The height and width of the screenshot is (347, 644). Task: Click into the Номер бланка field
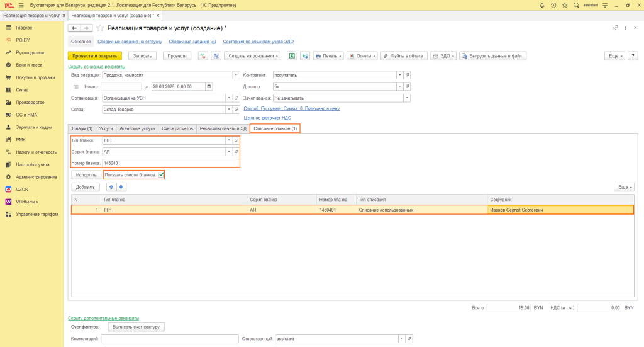(x=171, y=163)
